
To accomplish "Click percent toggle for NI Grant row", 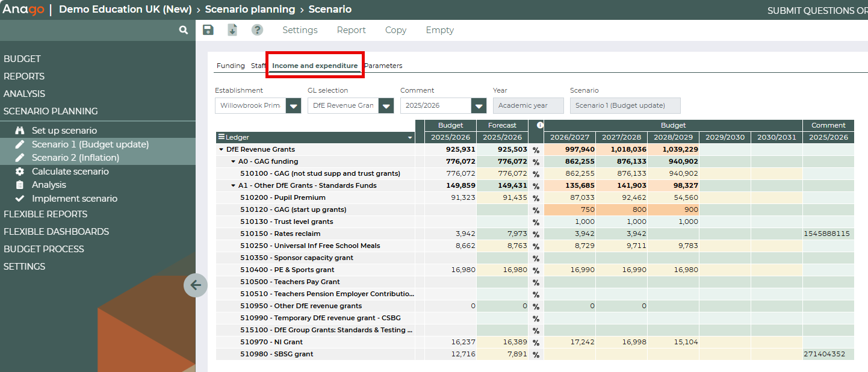I will tap(536, 342).
